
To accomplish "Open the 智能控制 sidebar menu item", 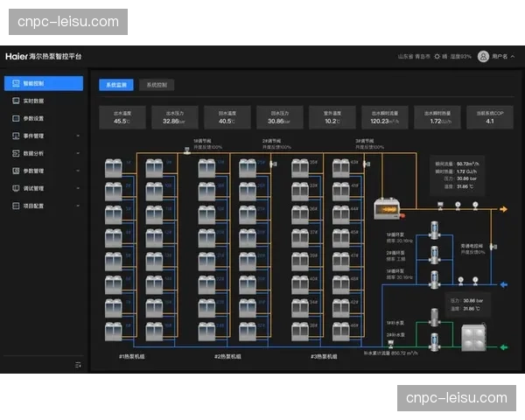I will (x=43, y=83).
